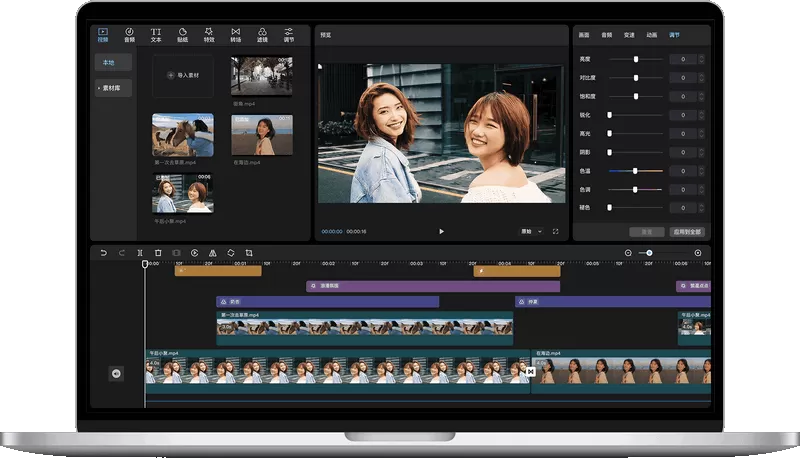Click the crop tool icon
The width and height of the screenshot is (800, 469).
(249, 253)
